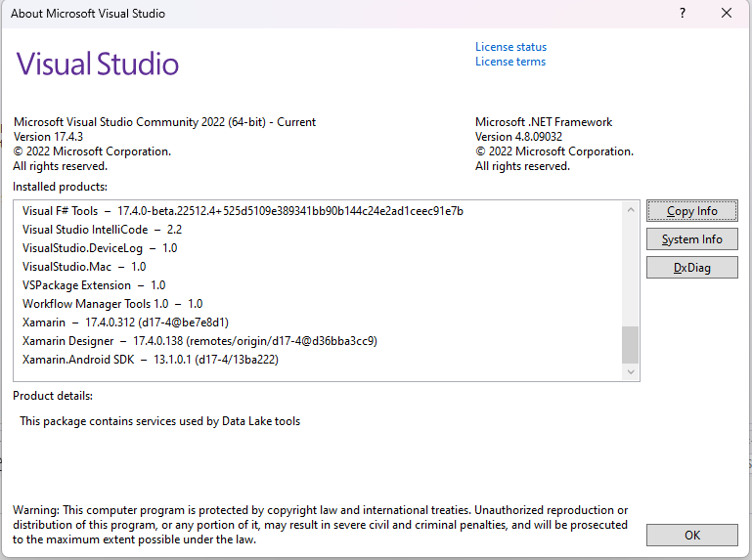Open System Info
Viewport: 752px width, 560px height.
692,239
